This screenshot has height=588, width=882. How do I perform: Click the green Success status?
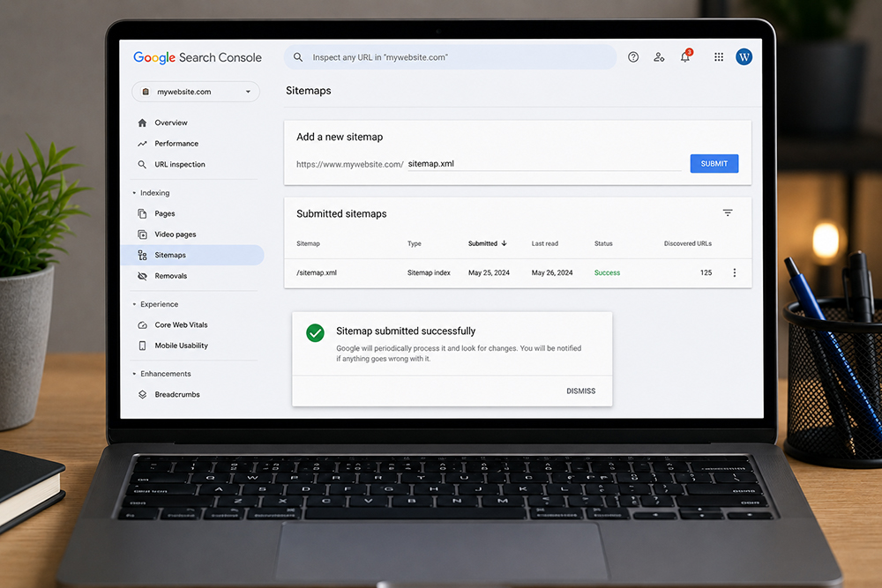(607, 272)
